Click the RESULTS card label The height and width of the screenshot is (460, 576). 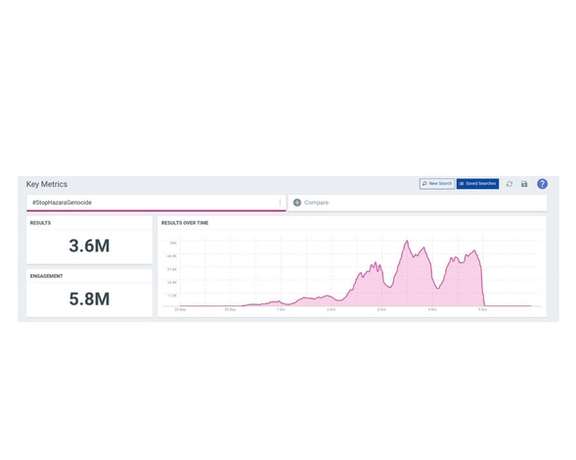point(40,223)
